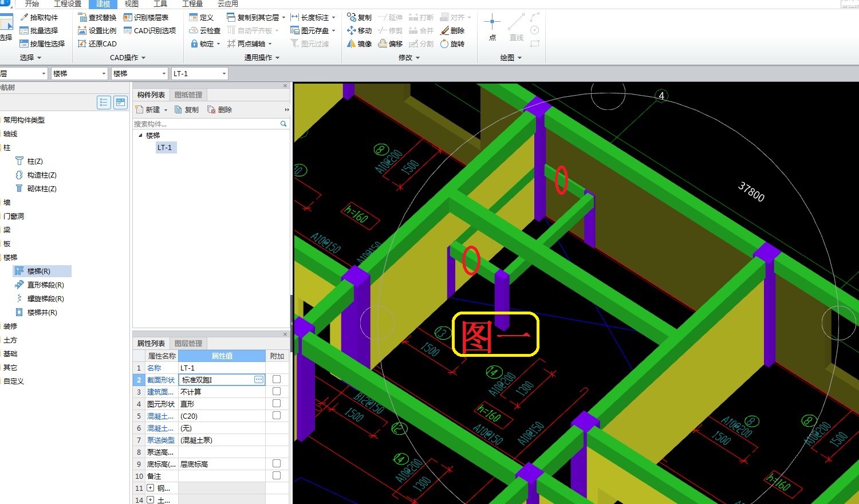859x504 pixels.
Task: Open CAD识别选项 settings
Action: click(150, 30)
